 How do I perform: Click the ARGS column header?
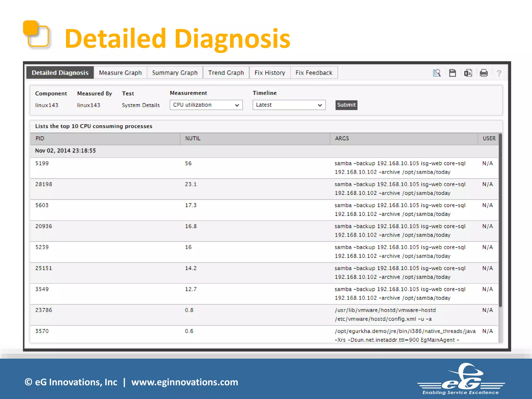[404, 138]
